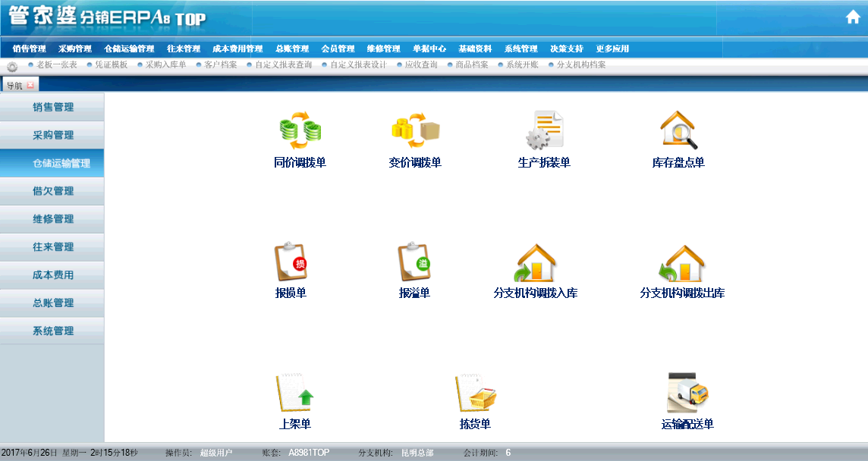Open the 拣货单 basket icon

[x=475, y=392]
